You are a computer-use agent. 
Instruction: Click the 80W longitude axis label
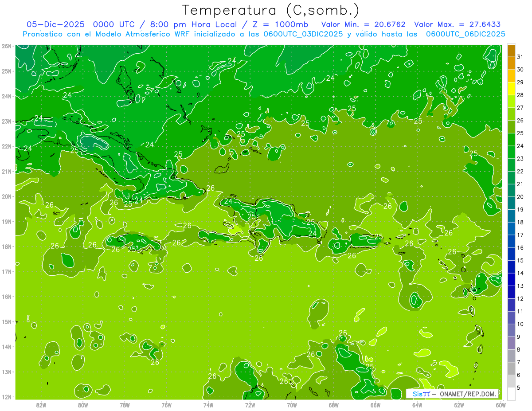point(83,404)
